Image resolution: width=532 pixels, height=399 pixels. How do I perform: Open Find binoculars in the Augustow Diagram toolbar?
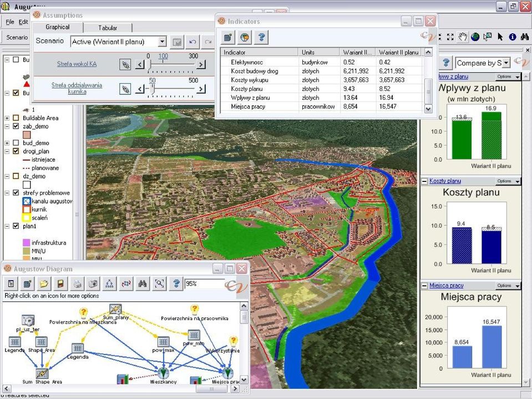pos(143,284)
